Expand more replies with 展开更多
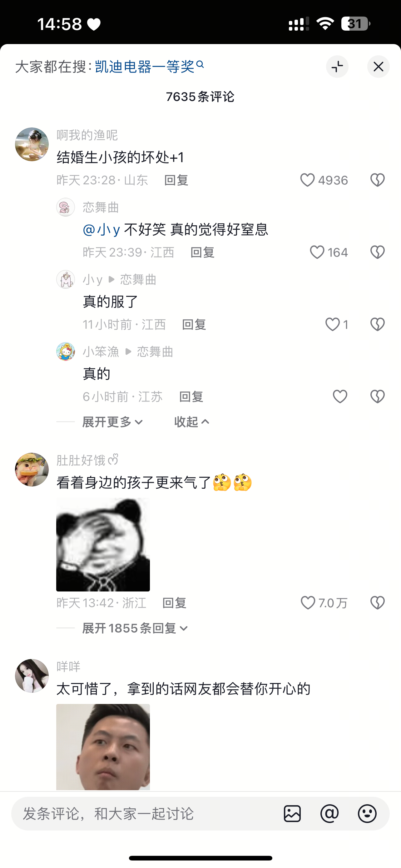This screenshot has height=868, width=401. point(113,422)
